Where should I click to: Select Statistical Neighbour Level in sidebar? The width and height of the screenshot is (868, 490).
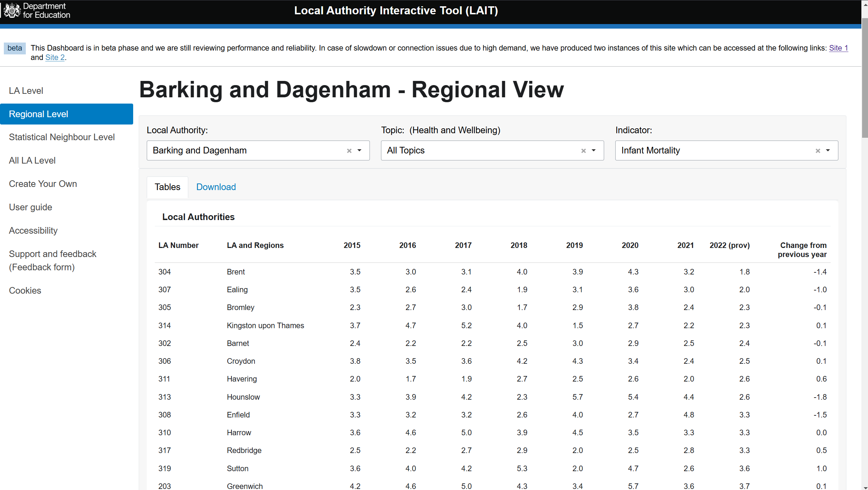click(62, 137)
